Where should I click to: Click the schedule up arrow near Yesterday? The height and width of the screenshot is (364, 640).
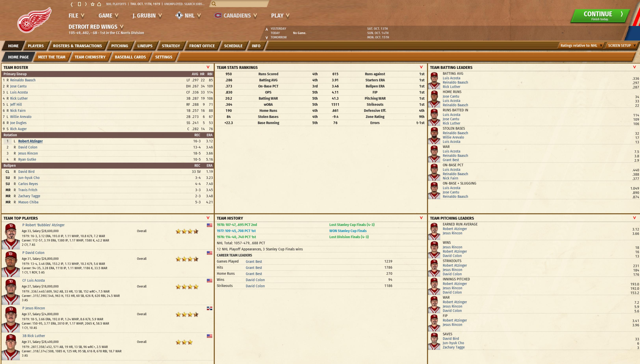pyautogui.click(x=267, y=29)
